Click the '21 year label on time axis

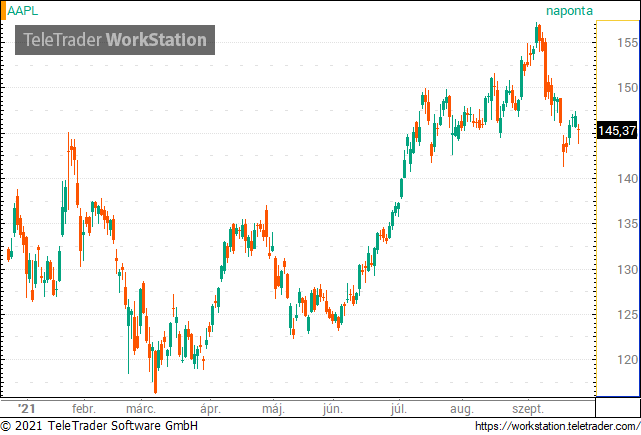coord(27,408)
